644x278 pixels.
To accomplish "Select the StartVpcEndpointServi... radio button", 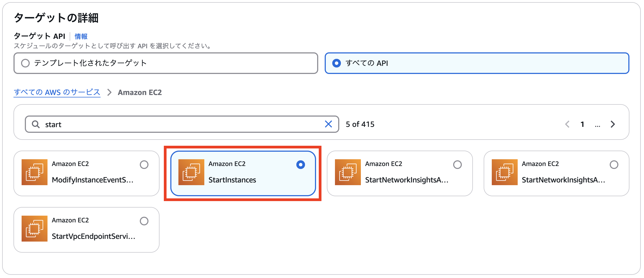I will tap(144, 221).
